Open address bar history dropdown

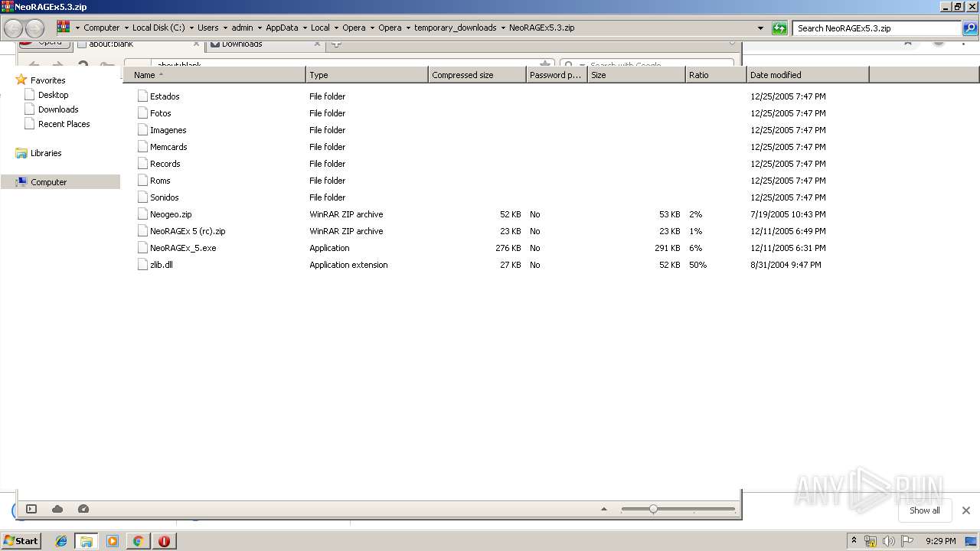click(760, 28)
